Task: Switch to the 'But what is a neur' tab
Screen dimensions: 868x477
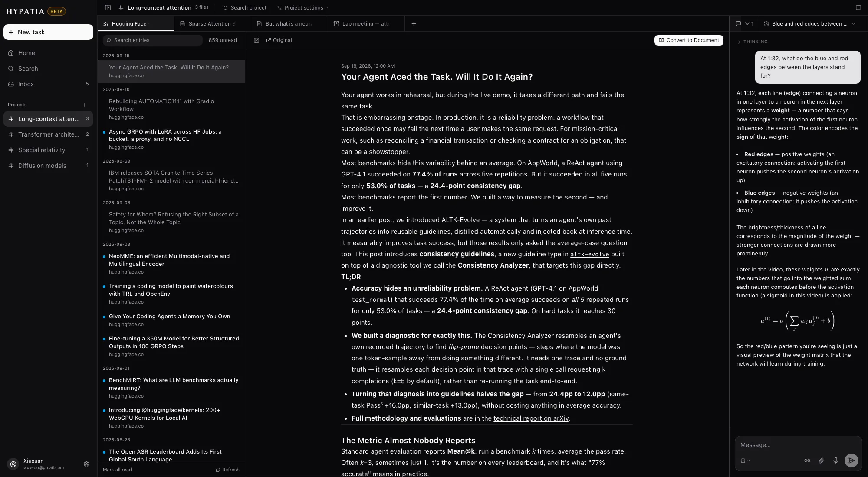Action: pos(289,24)
